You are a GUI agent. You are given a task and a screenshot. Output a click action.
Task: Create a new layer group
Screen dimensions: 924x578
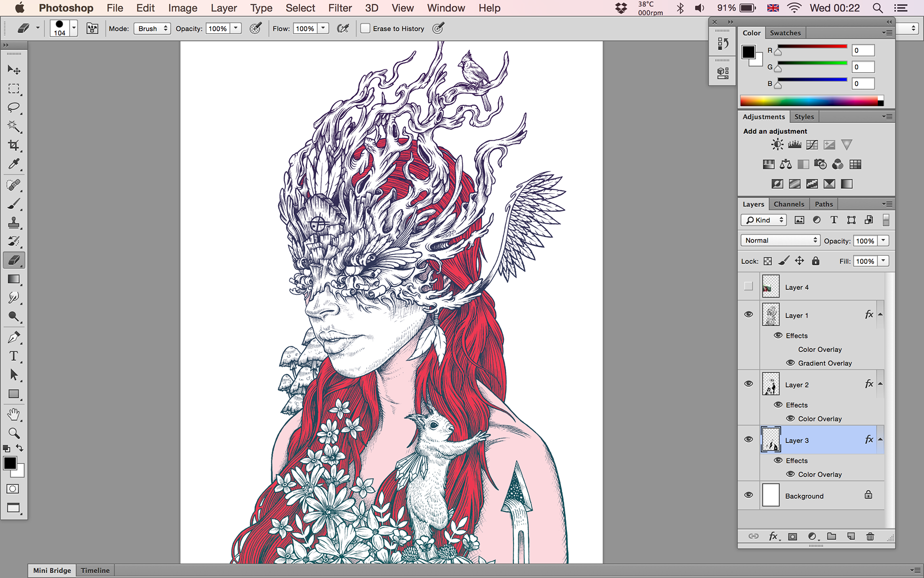tap(832, 536)
